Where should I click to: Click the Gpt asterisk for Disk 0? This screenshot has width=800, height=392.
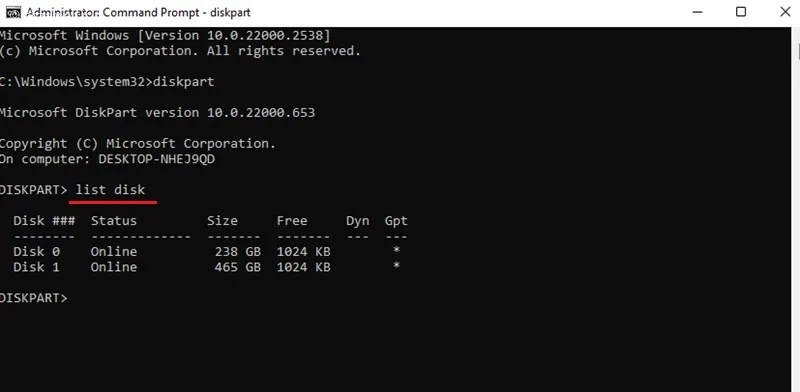pyautogui.click(x=396, y=251)
